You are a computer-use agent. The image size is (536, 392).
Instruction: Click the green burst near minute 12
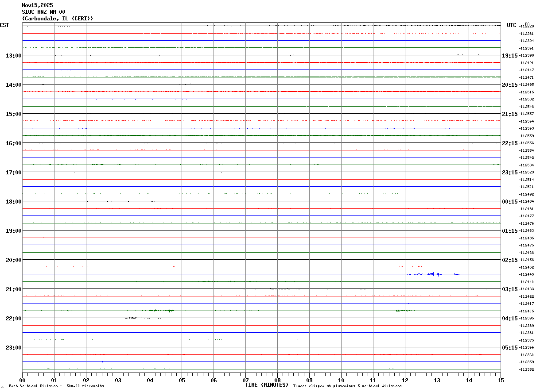(x=405, y=311)
